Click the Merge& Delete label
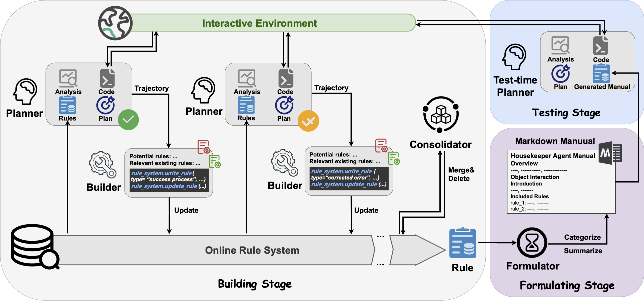Image resolution: width=644 pixels, height=301 pixels. (461, 174)
